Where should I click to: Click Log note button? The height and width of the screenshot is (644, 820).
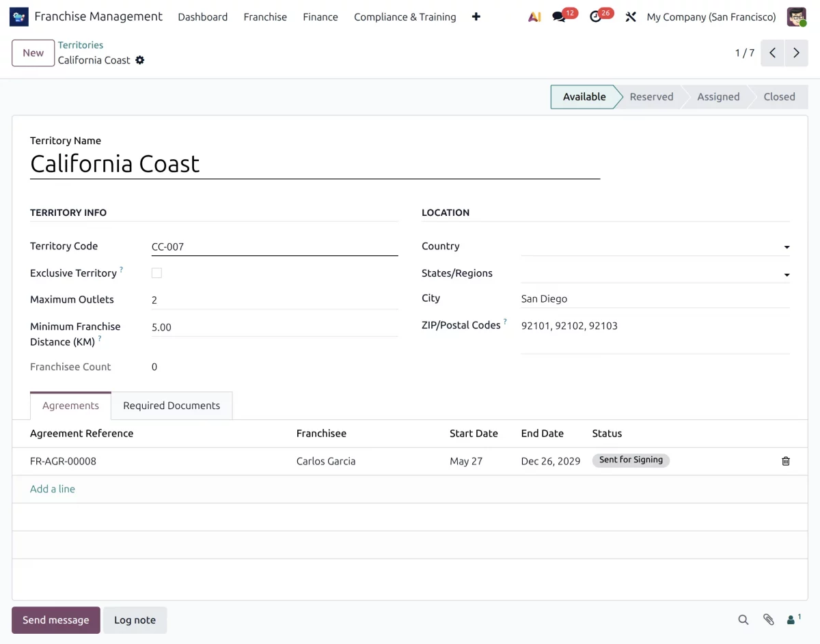135,620
